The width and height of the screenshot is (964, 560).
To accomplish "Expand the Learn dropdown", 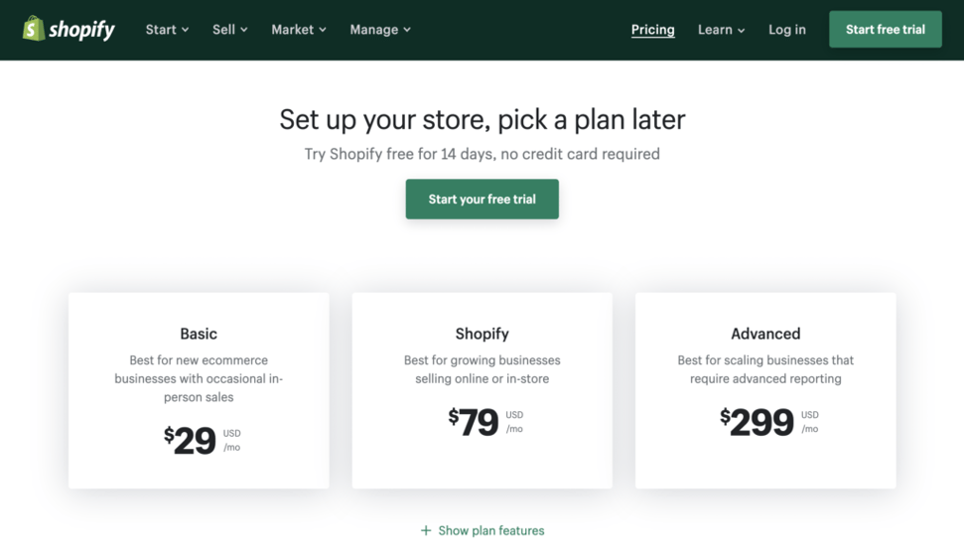I will [x=721, y=30].
